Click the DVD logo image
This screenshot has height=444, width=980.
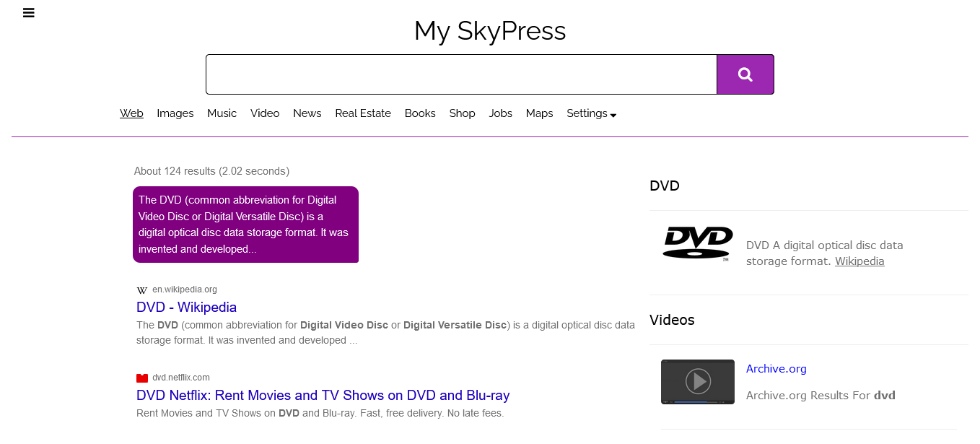[698, 243]
